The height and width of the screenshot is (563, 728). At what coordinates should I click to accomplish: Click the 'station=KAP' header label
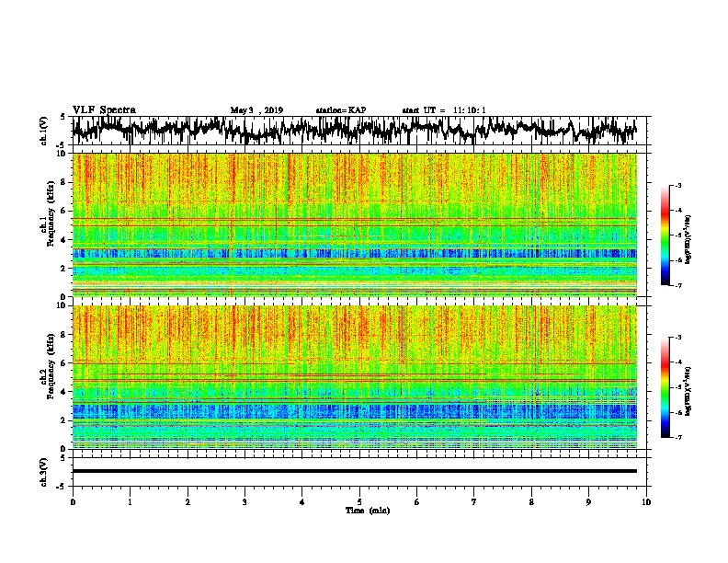(341, 110)
